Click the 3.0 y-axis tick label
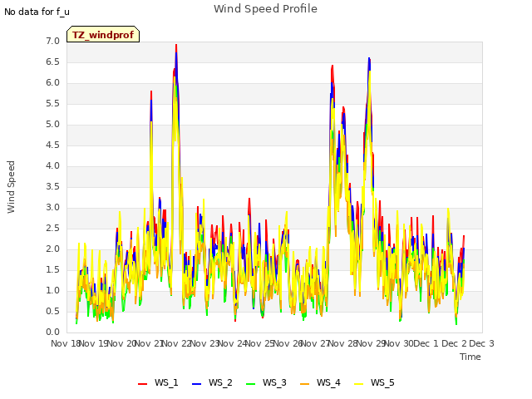This screenshot has height=399, width=532. pyautogui.click(x=52, y=207)
